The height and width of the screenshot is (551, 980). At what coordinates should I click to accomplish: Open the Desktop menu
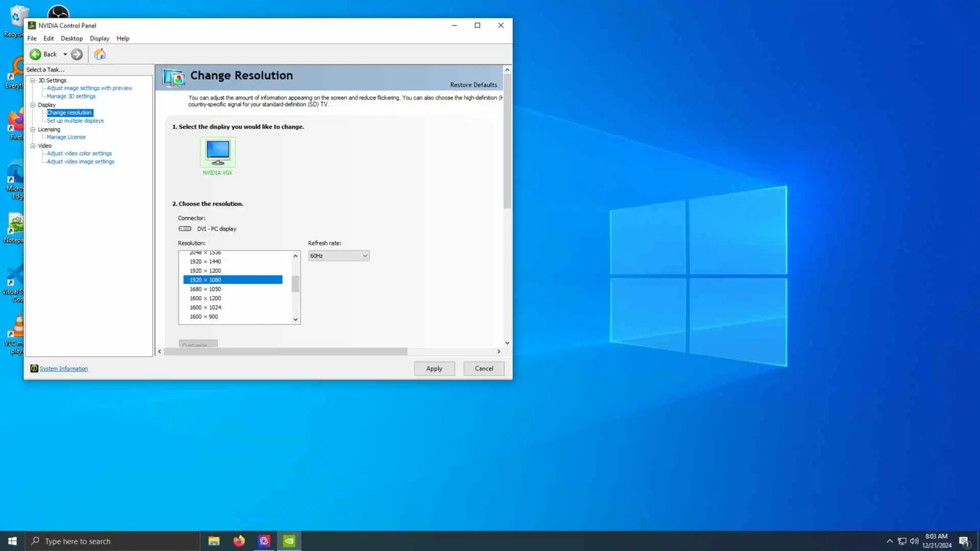[x=71, y=38]
